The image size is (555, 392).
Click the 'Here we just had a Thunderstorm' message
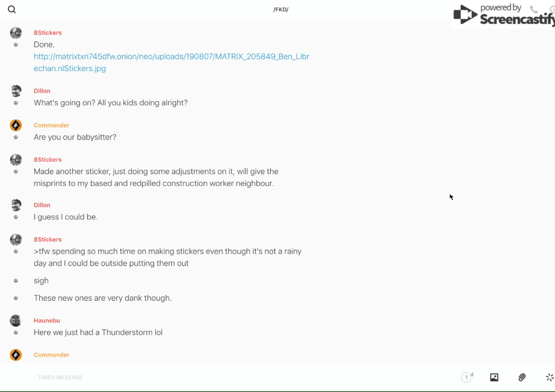pos(98,332)
